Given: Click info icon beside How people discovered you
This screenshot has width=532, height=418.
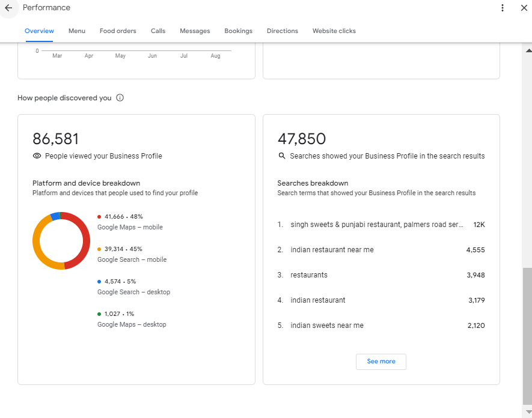Looking at the screenshot, I should point(120,98).
